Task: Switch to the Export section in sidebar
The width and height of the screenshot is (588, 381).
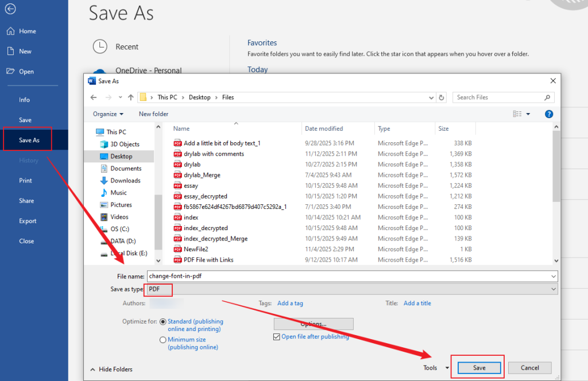Action: (x=26, y=220)
